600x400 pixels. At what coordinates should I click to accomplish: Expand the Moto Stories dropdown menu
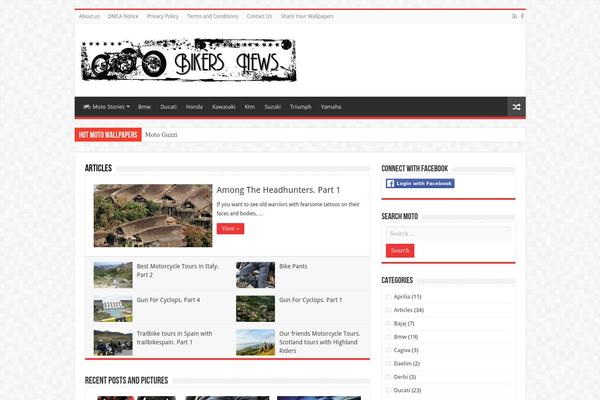click(107, 107)
